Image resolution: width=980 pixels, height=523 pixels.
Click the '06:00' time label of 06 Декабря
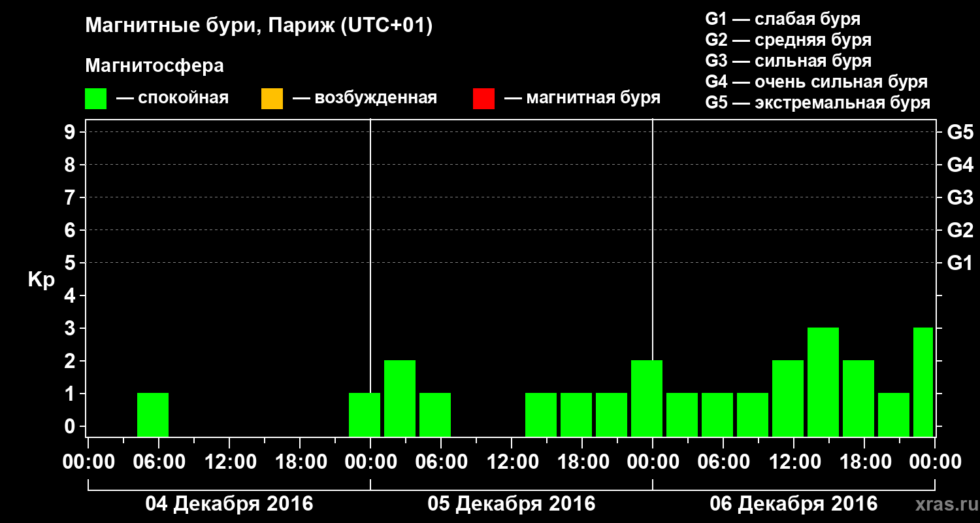(x=723, y=462)
